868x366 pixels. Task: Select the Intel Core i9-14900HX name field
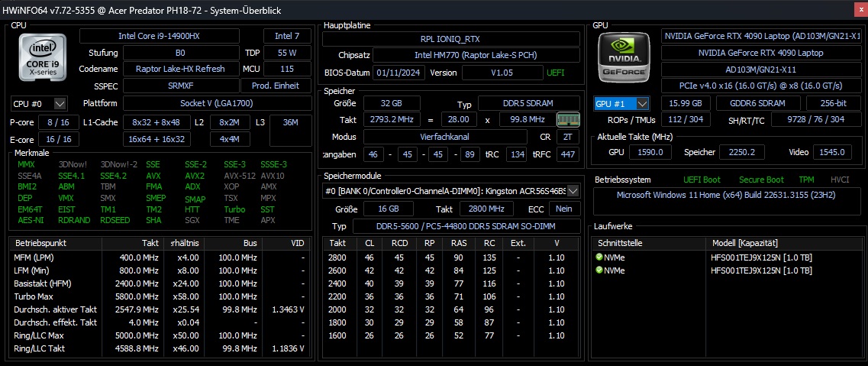click(x=160, y=36)
